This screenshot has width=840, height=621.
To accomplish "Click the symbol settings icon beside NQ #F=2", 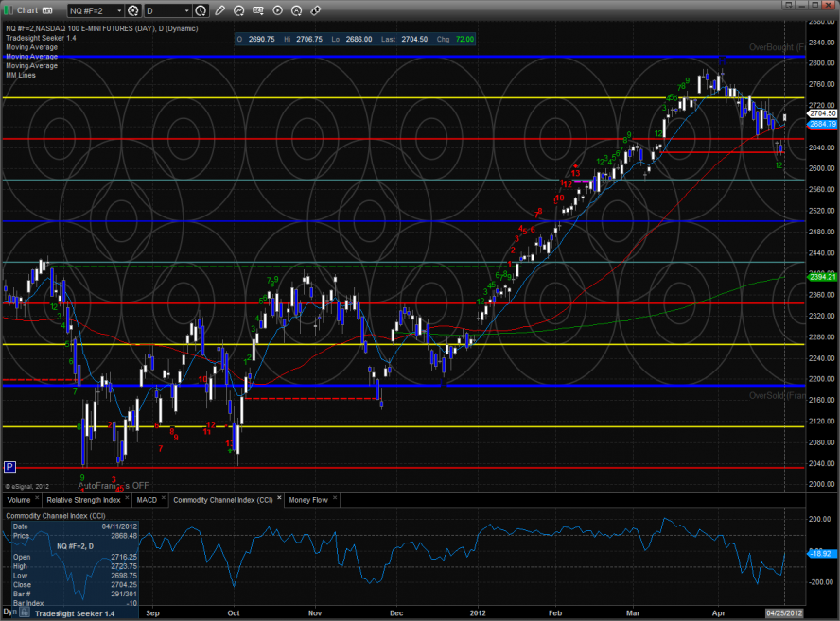I will point(132,10).
